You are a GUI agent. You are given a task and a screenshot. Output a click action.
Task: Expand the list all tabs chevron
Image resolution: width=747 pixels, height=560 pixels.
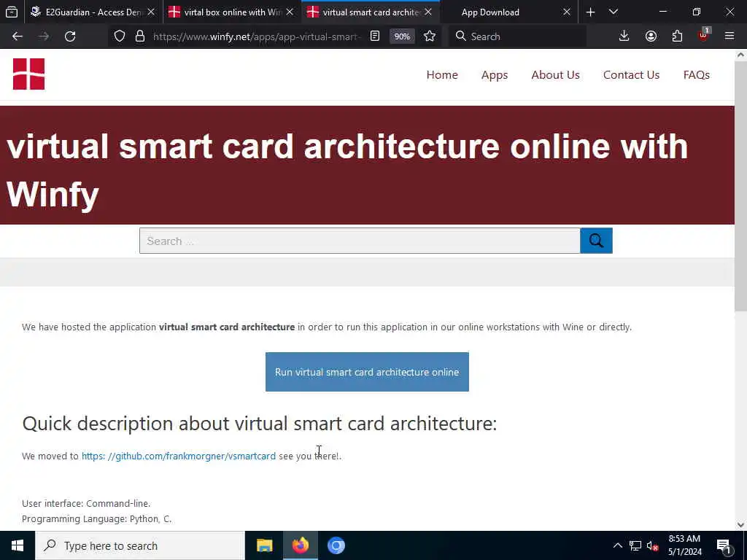click(x=614, y=12)
